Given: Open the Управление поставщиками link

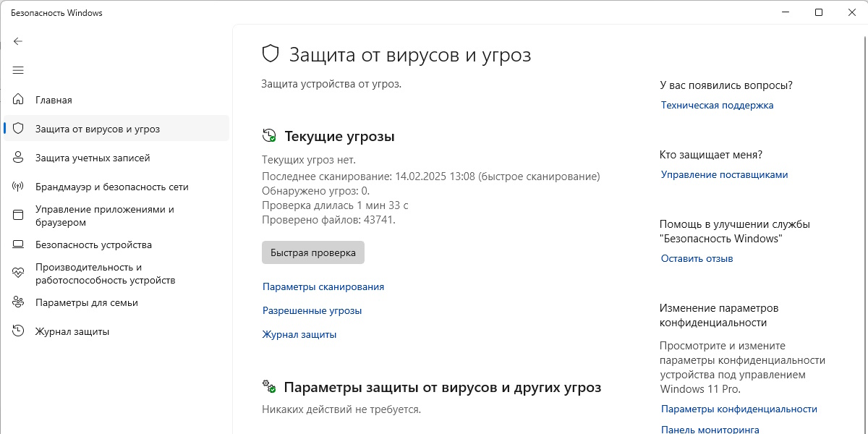Looking at the screenshot, I should coord(724,174).
